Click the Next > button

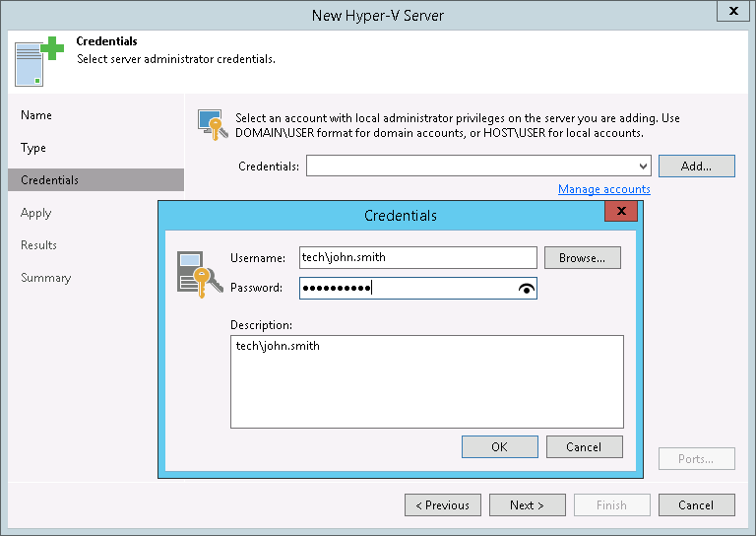pos(528,505)
